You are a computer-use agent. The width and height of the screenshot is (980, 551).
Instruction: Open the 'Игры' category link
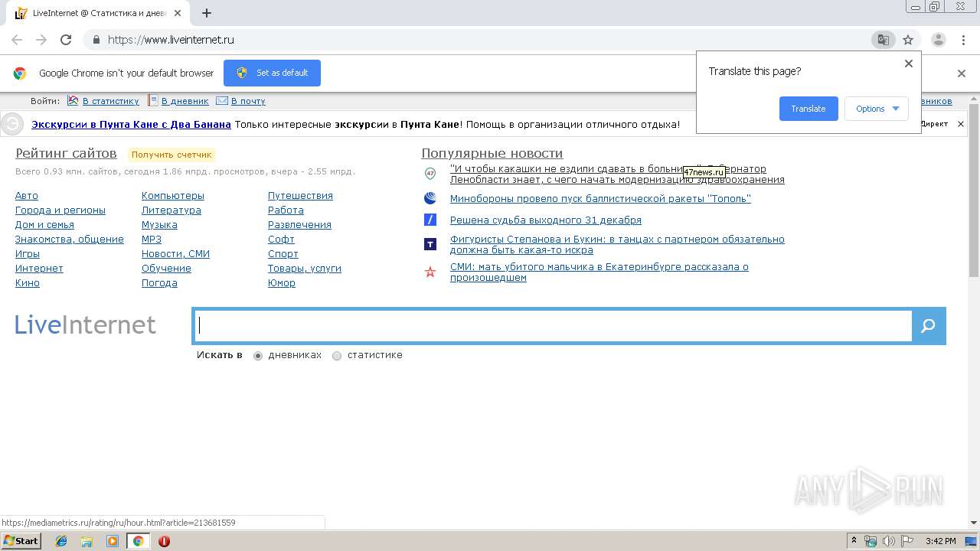pos(28,254)
